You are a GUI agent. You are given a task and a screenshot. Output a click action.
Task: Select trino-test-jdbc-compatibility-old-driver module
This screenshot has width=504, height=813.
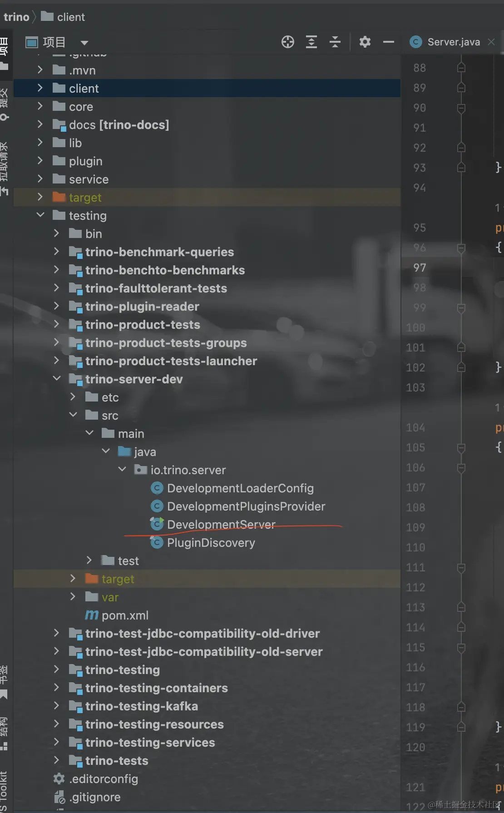[203, 634]
